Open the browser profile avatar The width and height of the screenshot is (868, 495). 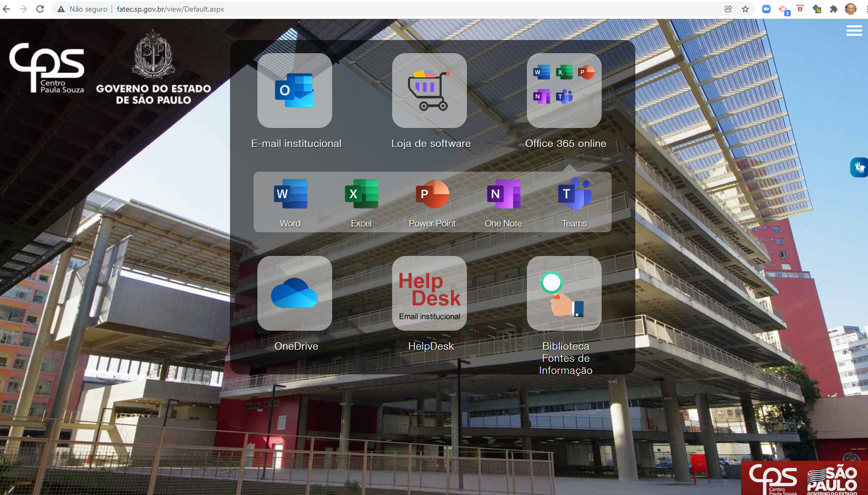[851, 9]
